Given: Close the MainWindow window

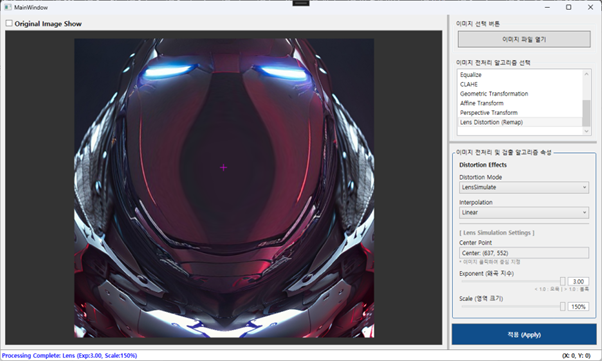Looking at the screenshot, I should pyautogui.click(x=590, y=7).
